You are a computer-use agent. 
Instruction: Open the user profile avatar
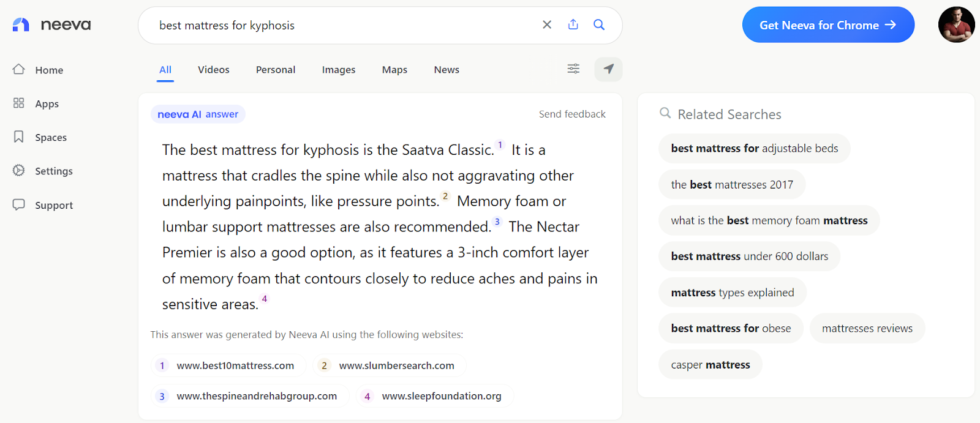click(956, 24)
